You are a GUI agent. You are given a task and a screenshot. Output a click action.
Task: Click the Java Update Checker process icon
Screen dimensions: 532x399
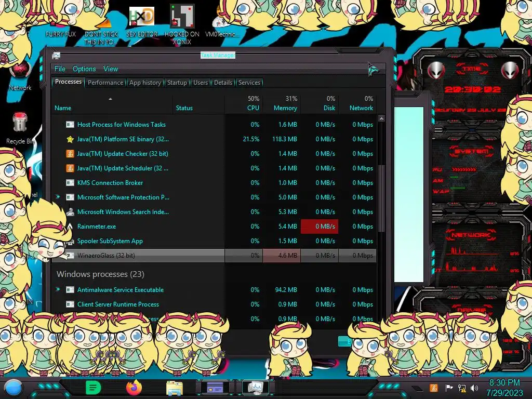(x=70, y=154)
